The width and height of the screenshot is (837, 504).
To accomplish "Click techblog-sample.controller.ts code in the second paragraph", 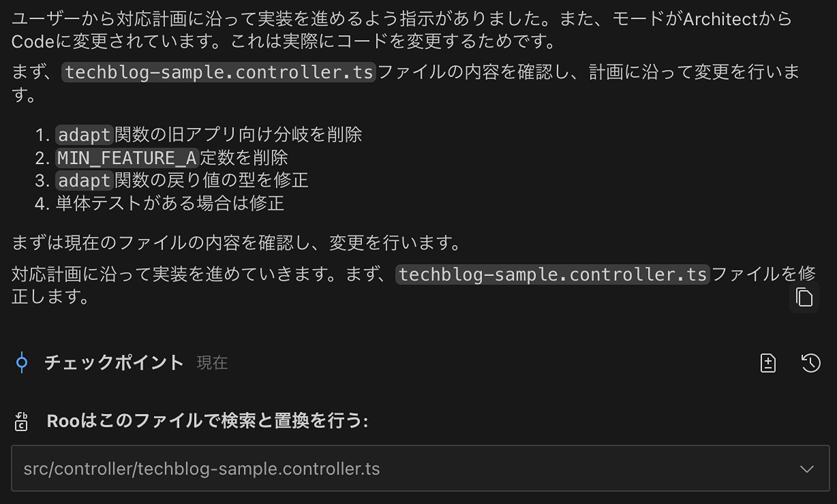I will tap(218, 72).
